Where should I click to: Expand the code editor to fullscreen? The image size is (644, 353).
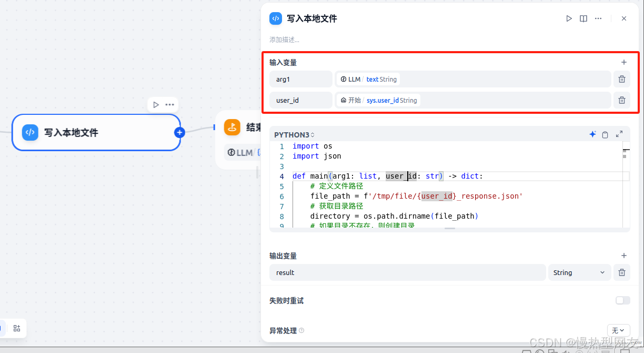coord(619,134)
